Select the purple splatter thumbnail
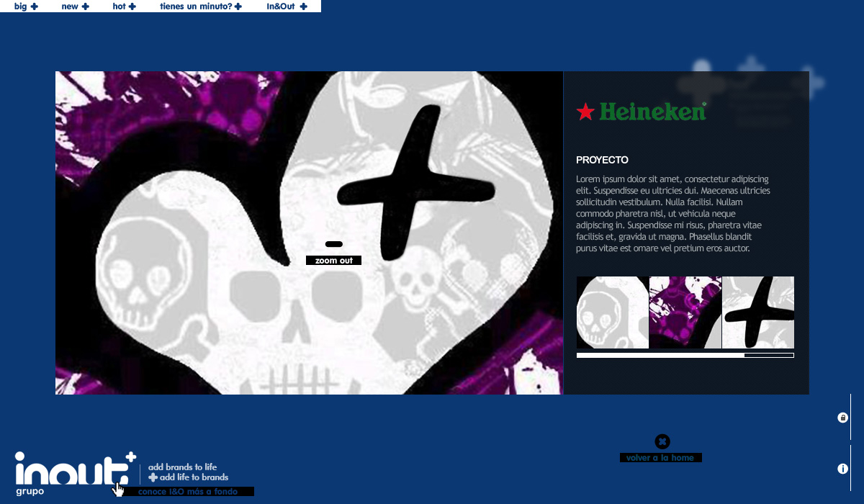The image size is (864, 504). coord(685,312)
